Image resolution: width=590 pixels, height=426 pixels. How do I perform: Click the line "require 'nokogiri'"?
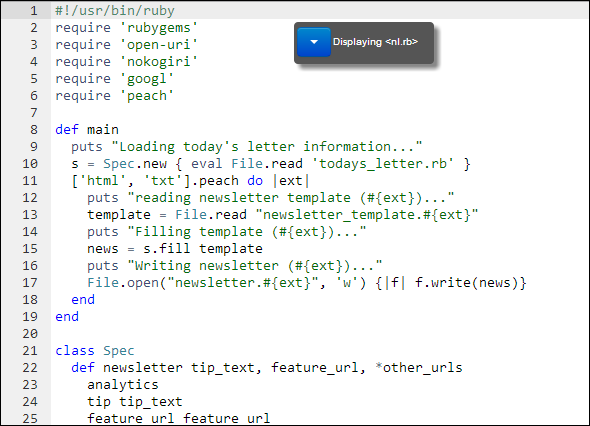tap(126, 61)
